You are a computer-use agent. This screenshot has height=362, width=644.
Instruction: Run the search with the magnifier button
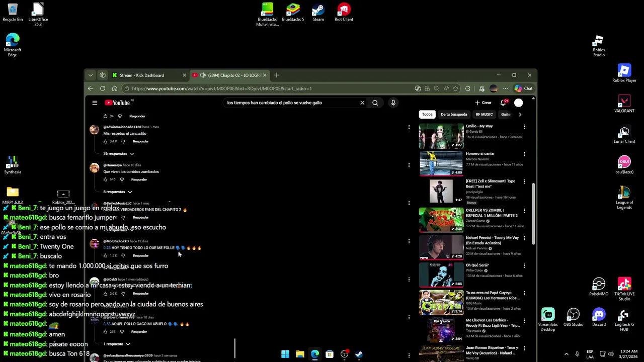(x=375, y=103)
